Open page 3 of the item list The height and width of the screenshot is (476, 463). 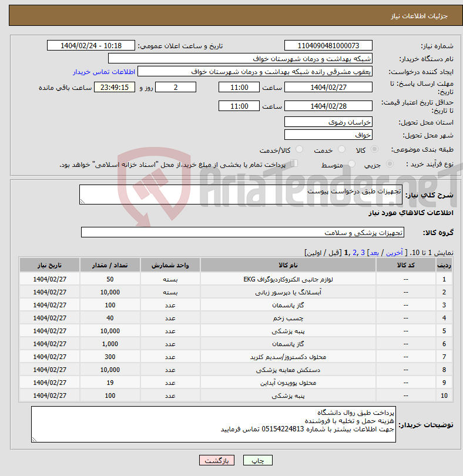click(x=363, y=253)
